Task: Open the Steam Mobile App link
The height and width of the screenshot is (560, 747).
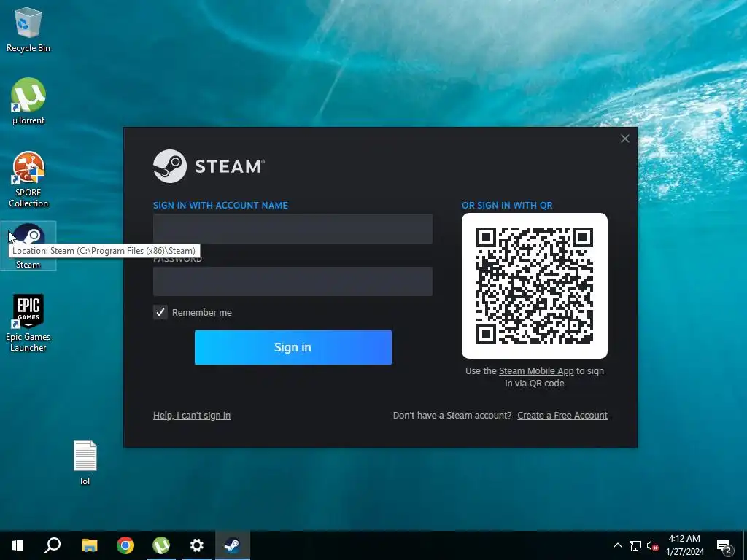Action: click(536, 371)
